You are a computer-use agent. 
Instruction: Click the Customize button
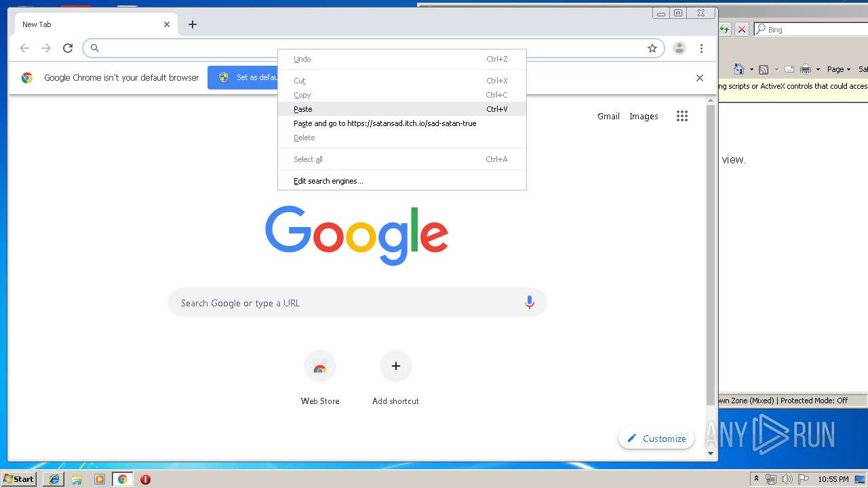point(656,439)
